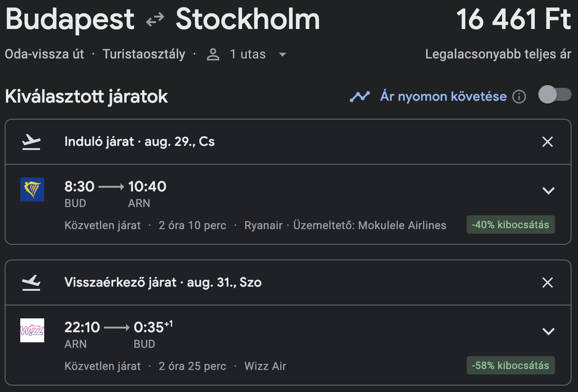This screenshot has width=578, height=392.
Task: Click the passenger person icon
Action: coord(213,55)
